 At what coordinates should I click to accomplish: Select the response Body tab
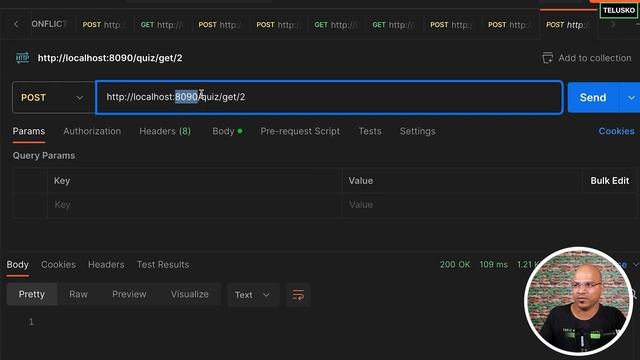coord(18,264)
